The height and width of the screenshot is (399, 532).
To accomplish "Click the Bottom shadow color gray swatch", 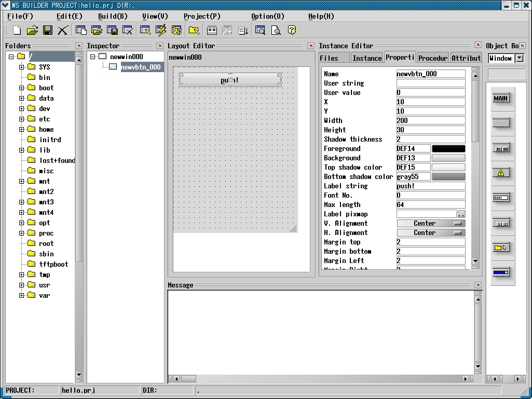I will (x=448, y=177).
